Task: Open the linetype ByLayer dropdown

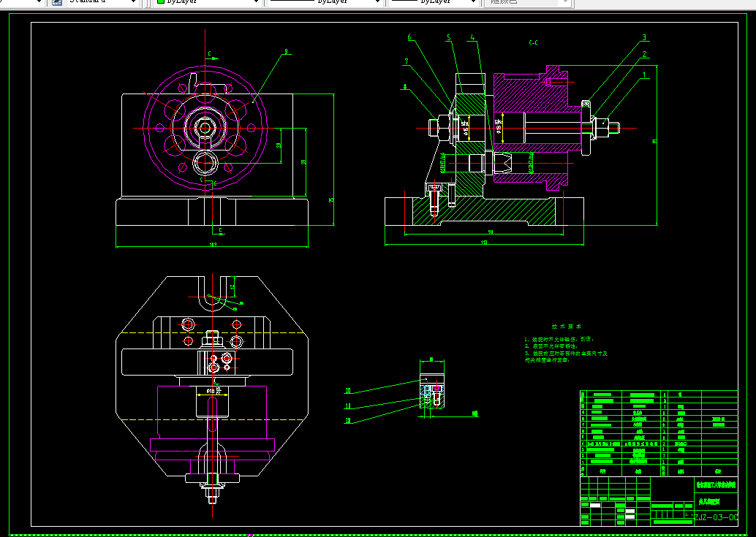Action: tap(324, 2)
